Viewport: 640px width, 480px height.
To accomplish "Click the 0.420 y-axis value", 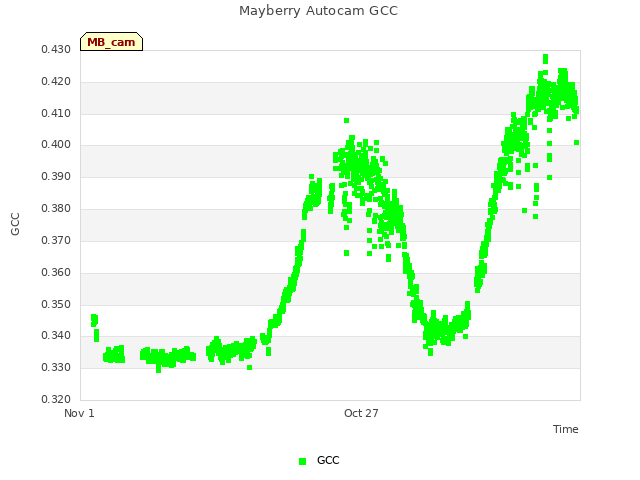I will tap(56, 82).
